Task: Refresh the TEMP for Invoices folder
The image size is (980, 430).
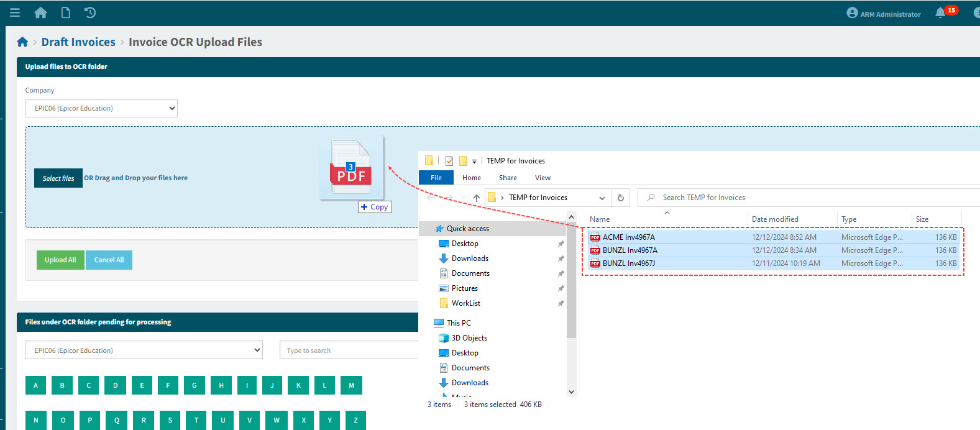Action: pos(620,198)
